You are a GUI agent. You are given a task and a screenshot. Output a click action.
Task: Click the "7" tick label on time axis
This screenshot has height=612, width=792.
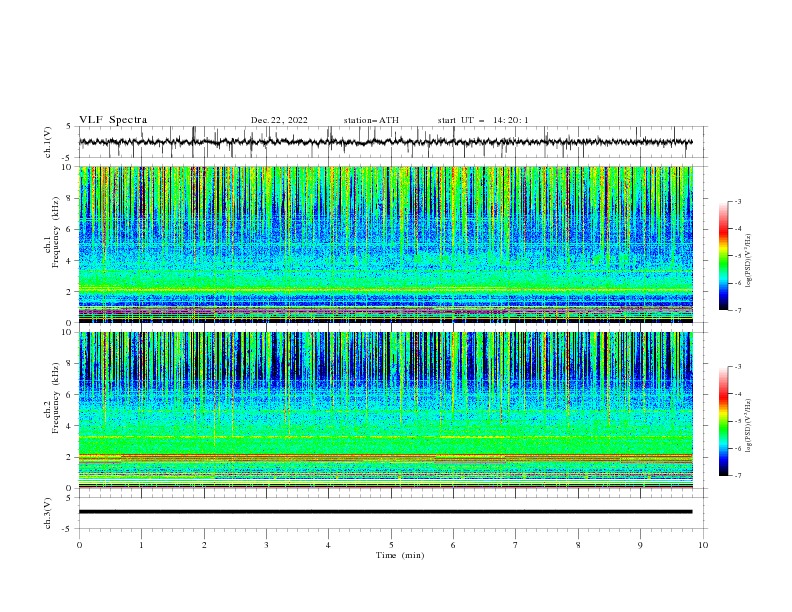point(516,545)
